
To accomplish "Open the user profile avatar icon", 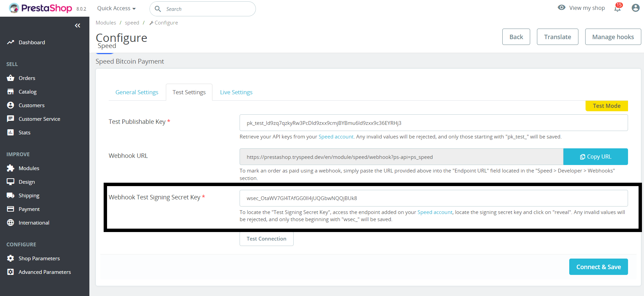I will (636, 8).
